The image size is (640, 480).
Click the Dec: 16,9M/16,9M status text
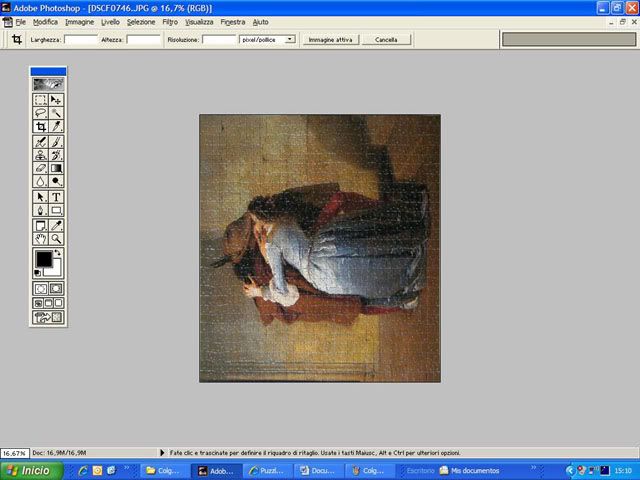[x=60, y=453]
